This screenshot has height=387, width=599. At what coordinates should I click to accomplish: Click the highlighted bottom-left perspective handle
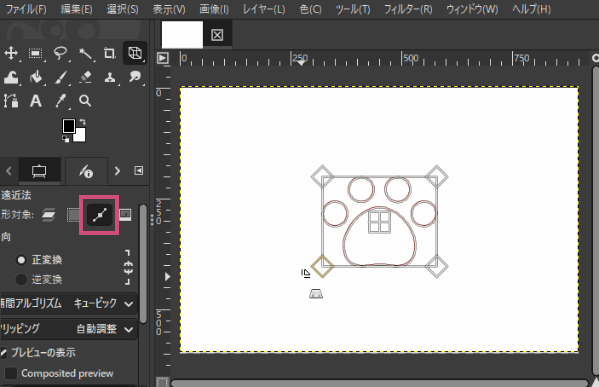coord(322,266)
